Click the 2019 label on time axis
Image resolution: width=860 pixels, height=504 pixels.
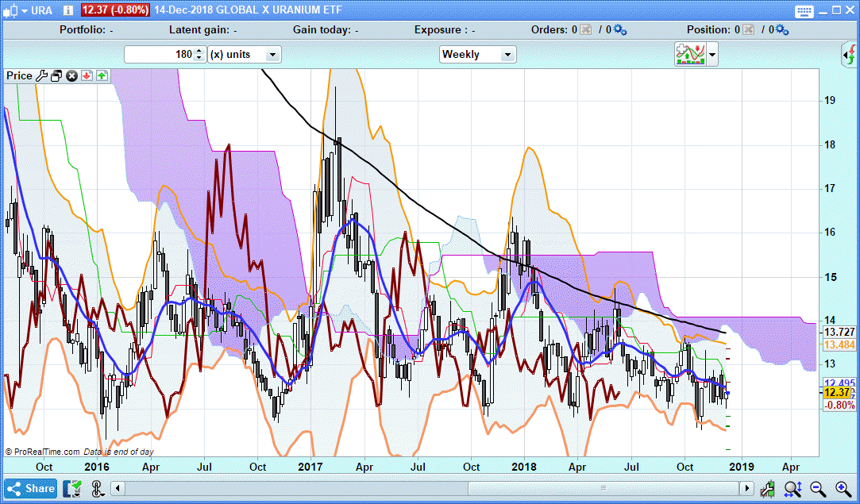tap(741, 467)
